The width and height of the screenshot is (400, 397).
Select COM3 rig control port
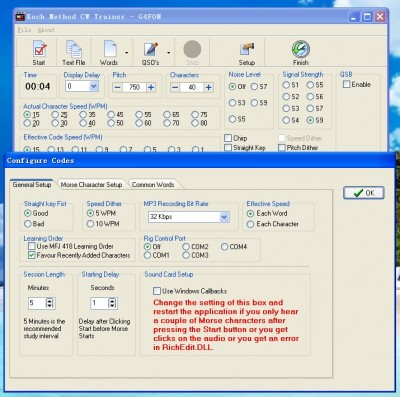[x=186, y=255]
